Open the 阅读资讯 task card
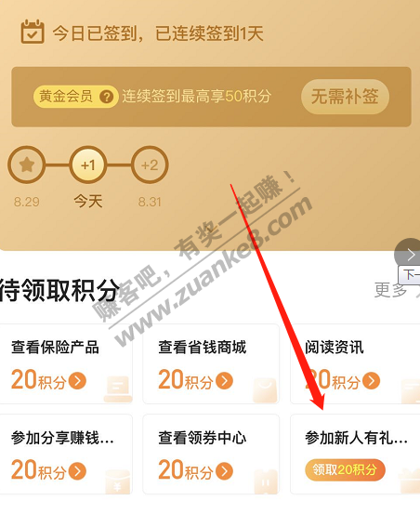420x514 pixels. tap(355, 363)
